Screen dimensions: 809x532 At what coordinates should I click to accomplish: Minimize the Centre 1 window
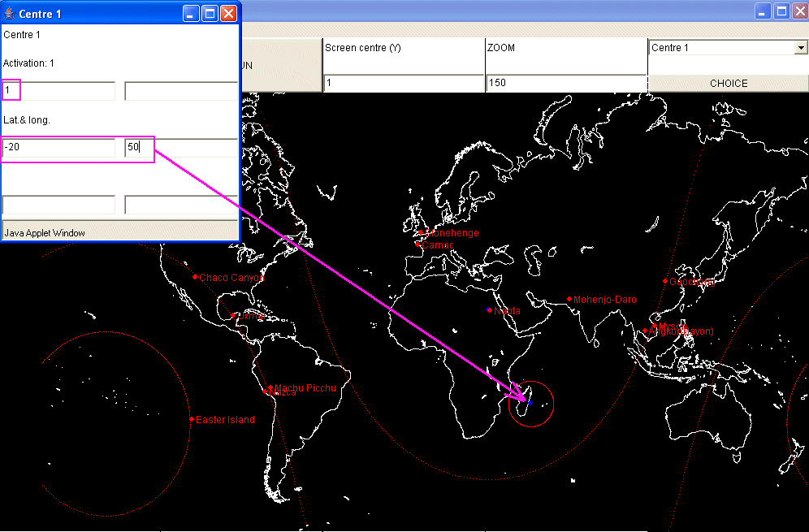[192, 13]
